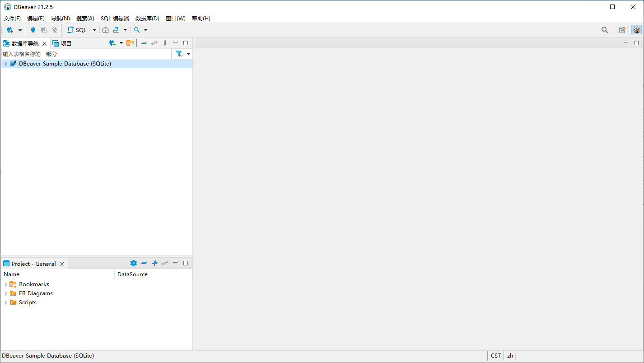This screenshot has width=644, height=363.
Task: Open the navigator view menu (three dots)
Action: (x=165, y=43)
